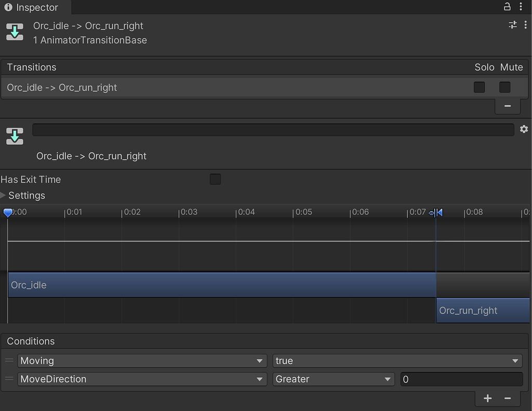Remove the selected transition with the minus button
Image resolution: width=532 pixels, height=411 pixels.
(x=508, y=106)
